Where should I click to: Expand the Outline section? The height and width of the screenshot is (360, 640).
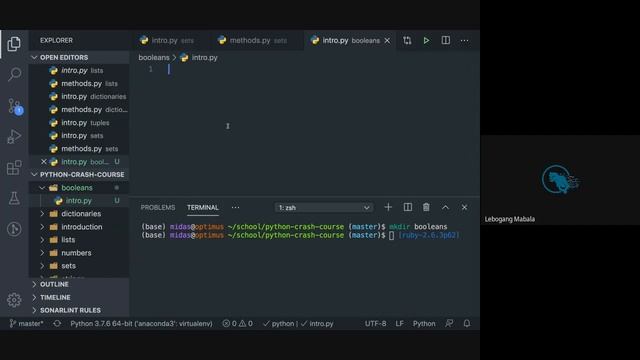pos(34,284)
